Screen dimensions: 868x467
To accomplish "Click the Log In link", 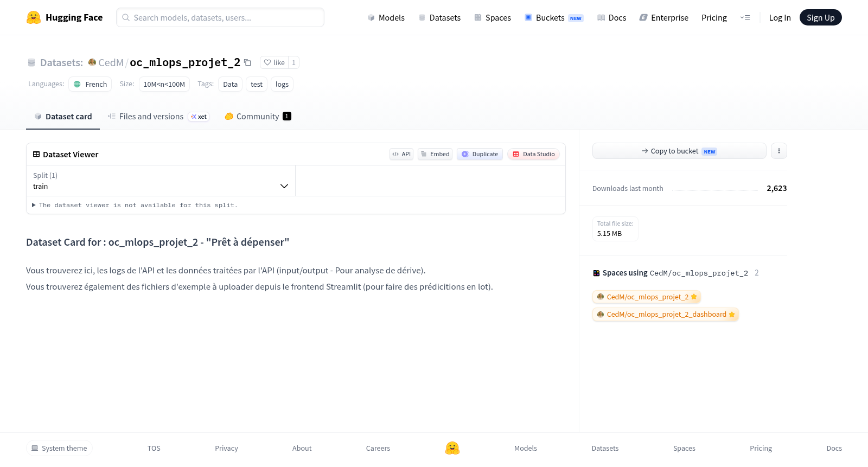I will coord(780,17).
